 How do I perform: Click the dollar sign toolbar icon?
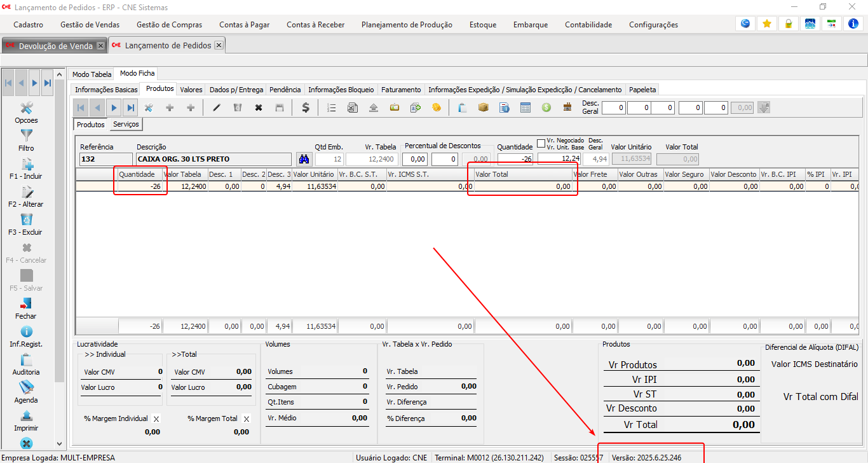[306, 107]
